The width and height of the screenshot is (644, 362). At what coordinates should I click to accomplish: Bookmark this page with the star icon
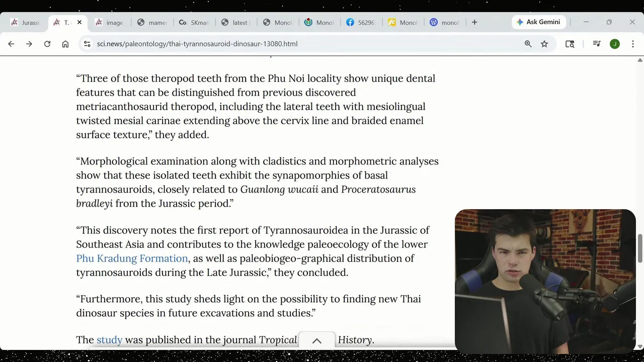pyautogui.click(x=544, y=44)
